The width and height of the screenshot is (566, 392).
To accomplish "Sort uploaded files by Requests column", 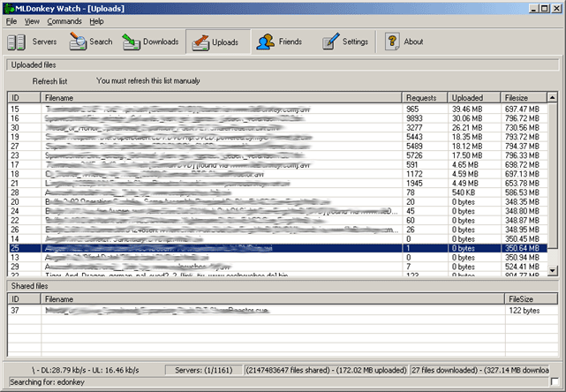I will click(x=425, y=97).
